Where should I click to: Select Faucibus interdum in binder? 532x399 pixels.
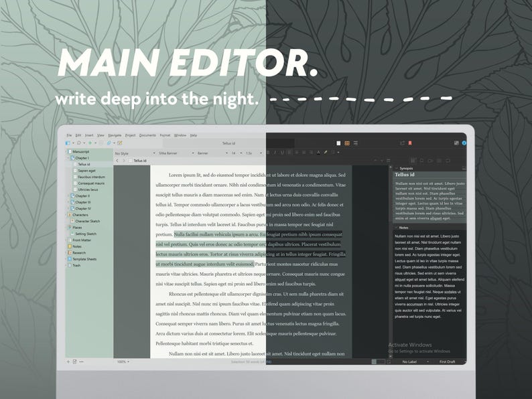point(92,177)
